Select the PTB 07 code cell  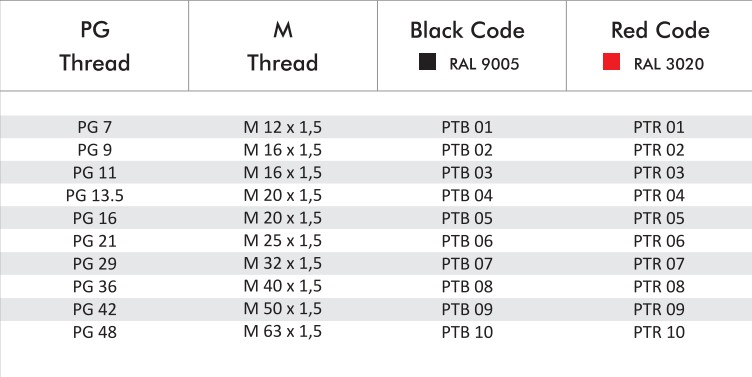(467, 264)
